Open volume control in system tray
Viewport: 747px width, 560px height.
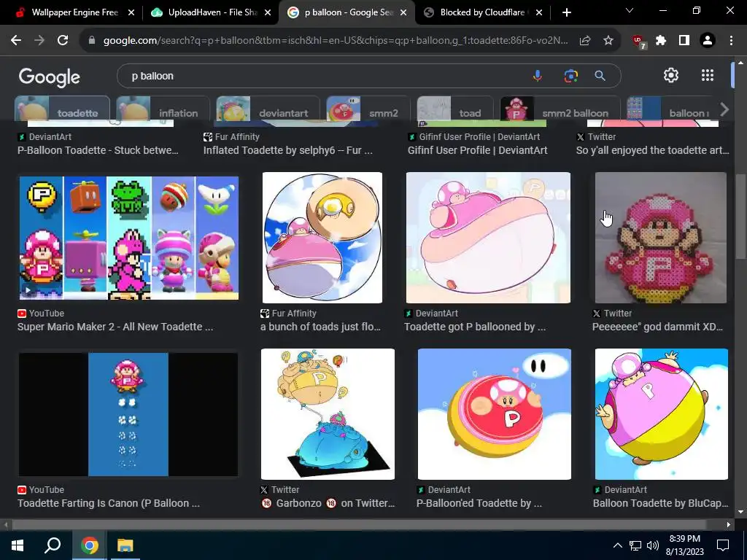(x=653, y=545)
